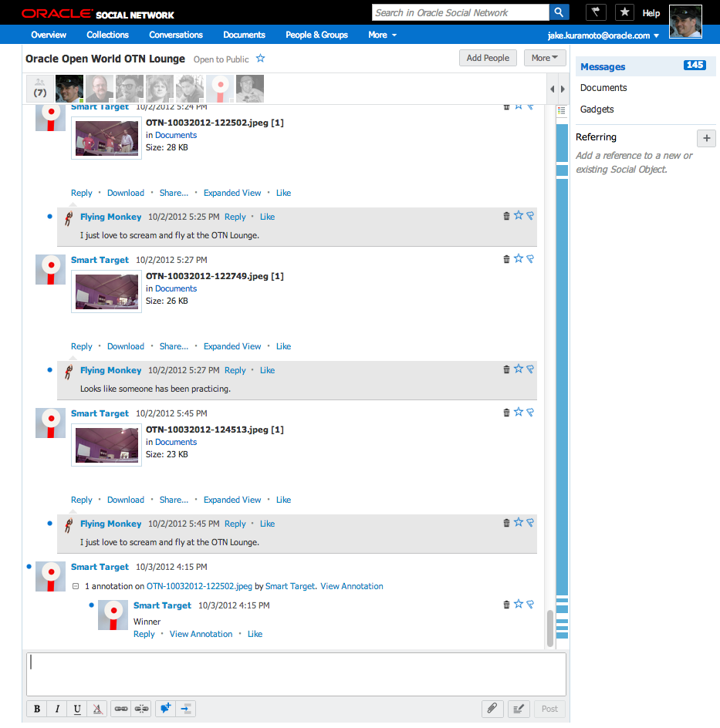Open the flags icon in header
Screen dimensions: 720x728
point(596,12)
